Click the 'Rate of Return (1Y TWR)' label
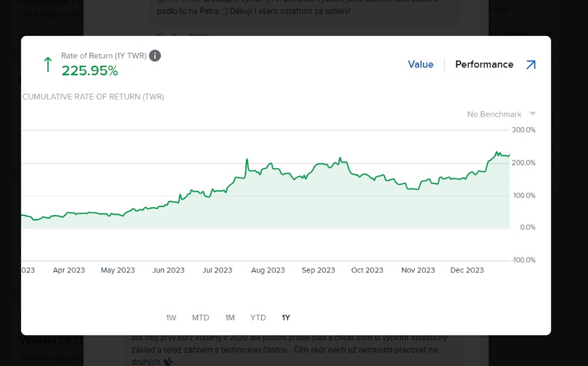 click(x=103, y=55)
